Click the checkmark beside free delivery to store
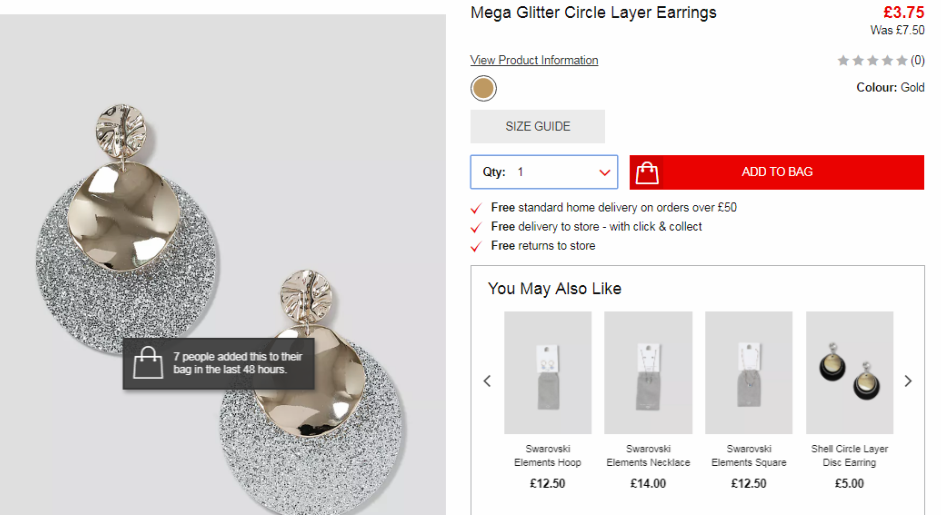Image resolution: width=941 pixels, height=515 pixels. click(x=476, y=227)
